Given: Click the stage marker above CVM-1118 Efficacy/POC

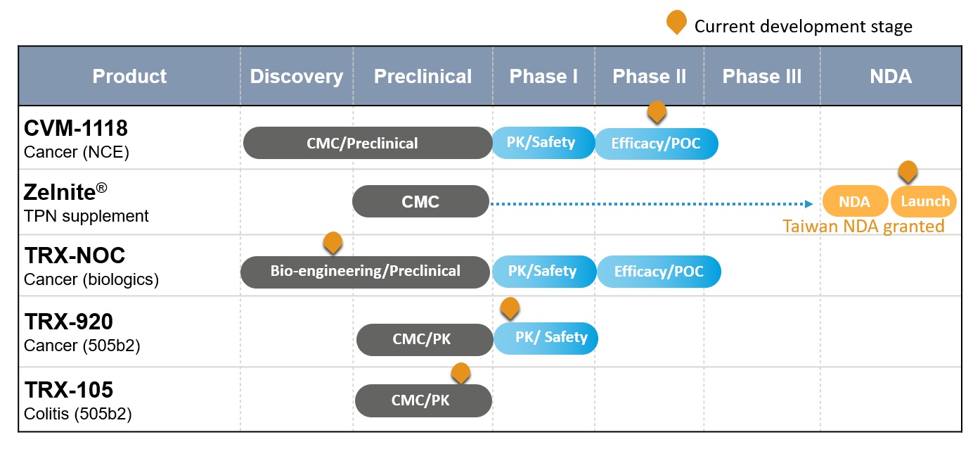Looking at the screenshot, I should pyautogui.click(x=657, y=111).
